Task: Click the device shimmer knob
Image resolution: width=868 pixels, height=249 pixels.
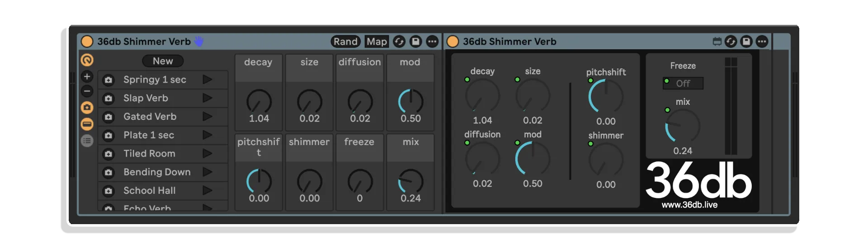Action: point(606,160)
